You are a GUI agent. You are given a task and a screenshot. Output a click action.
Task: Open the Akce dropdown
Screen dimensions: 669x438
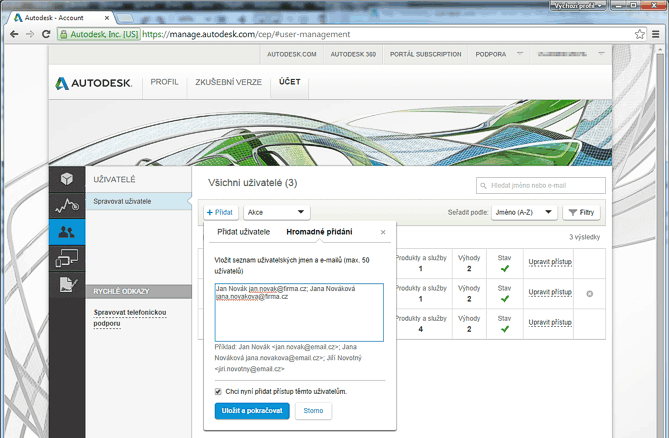tap(276, 212)
